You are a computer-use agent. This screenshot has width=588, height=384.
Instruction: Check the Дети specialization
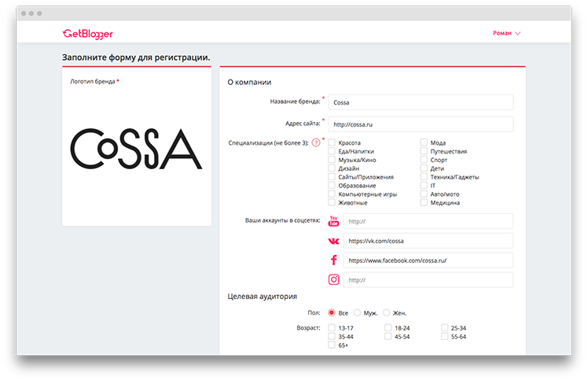[424, 168]
